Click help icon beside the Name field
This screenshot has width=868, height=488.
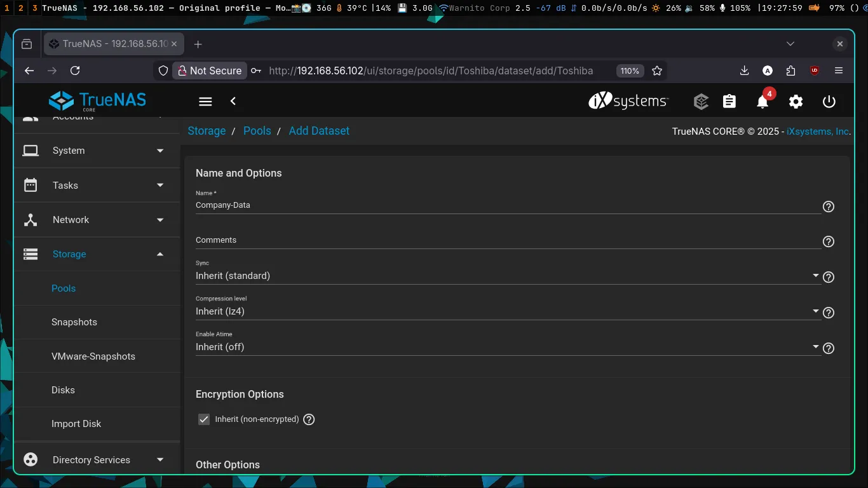click(x=828, y=207)
